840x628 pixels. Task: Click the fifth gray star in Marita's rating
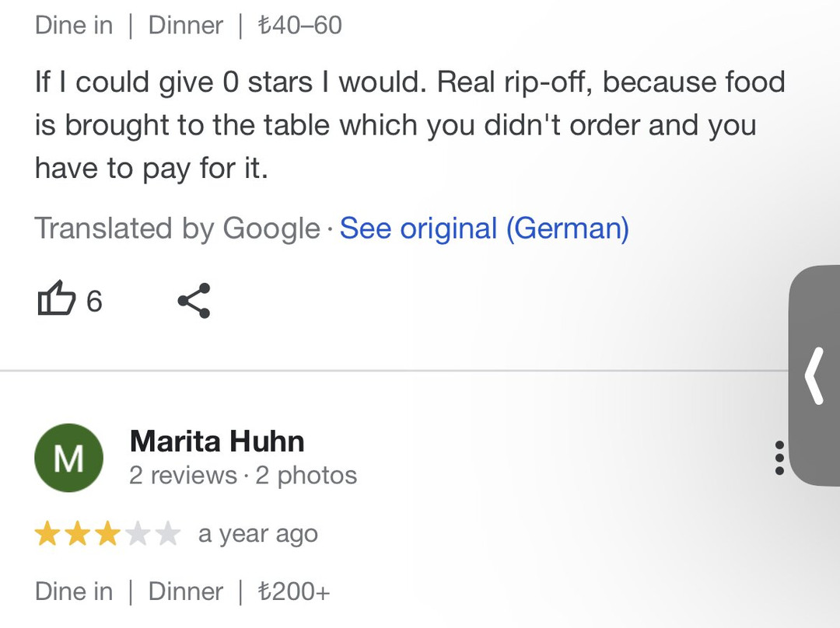tap(167, 535)
